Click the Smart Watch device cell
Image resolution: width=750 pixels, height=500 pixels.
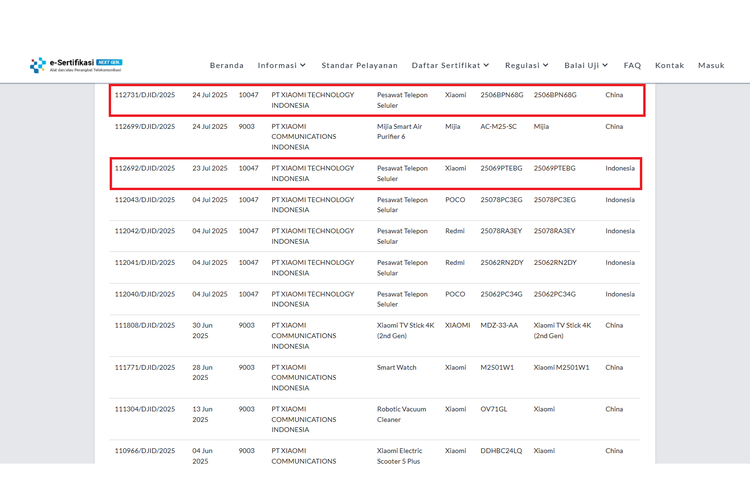(x=397, y=367)
